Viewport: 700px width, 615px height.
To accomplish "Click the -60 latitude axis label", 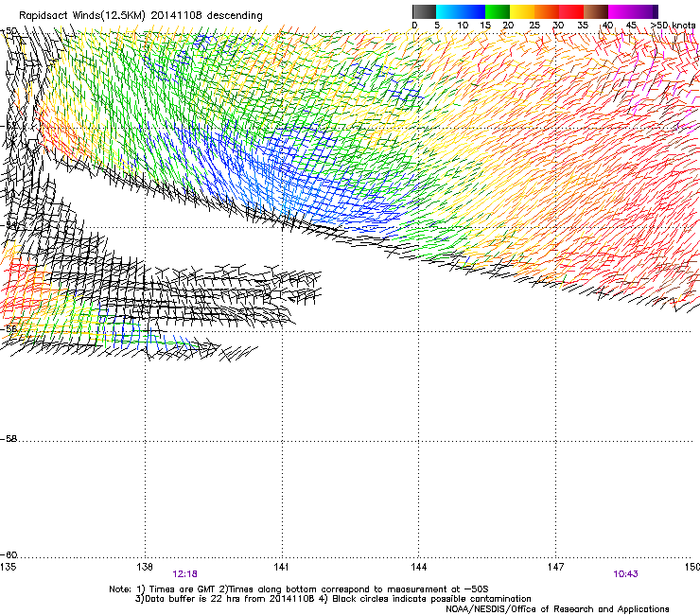I will (x=9, y=554).
